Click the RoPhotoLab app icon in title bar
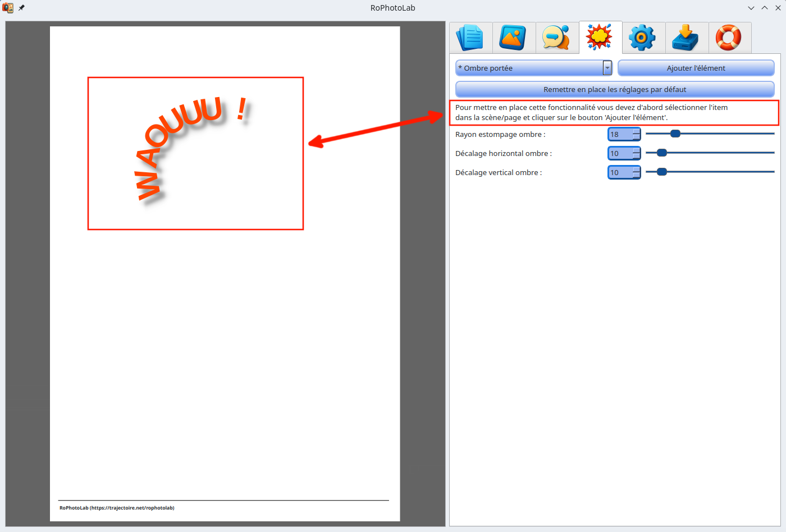 click(x=8, y=8)
